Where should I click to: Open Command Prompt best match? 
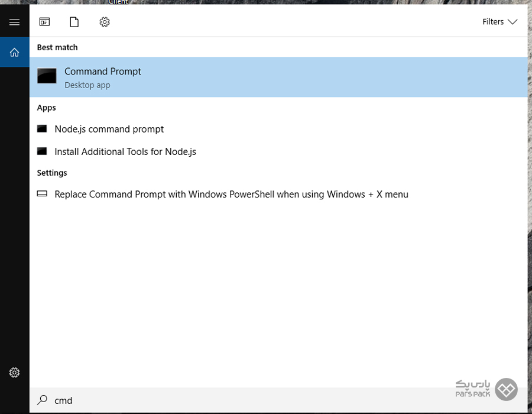click(278, 77)
